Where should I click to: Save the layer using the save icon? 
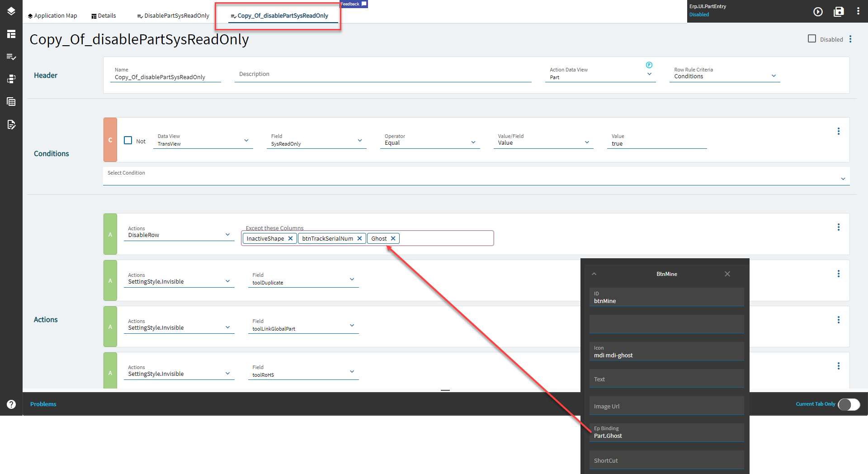pyautogui.click(x=839, y=12)
